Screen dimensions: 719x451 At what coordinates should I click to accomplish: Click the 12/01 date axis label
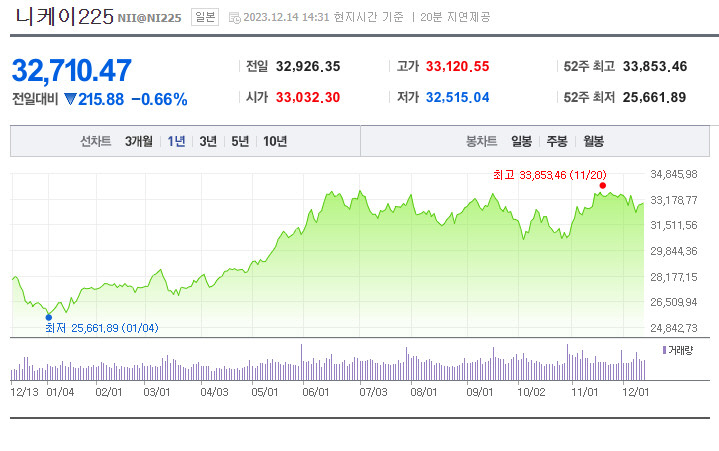coord(635,392)
